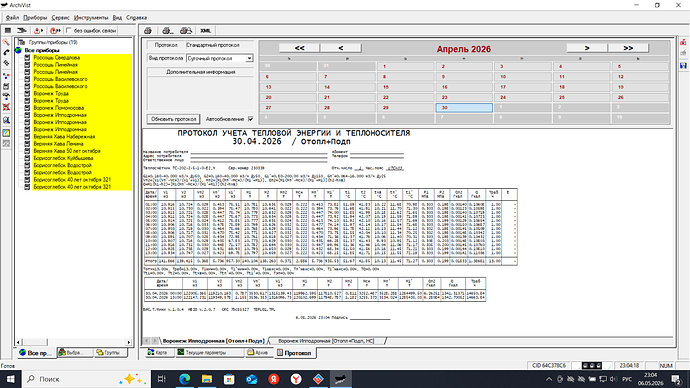Click the device box icon in left sidebar
Image resolution: width=690 pixels, height=388 pixels.
coord(6,86)
